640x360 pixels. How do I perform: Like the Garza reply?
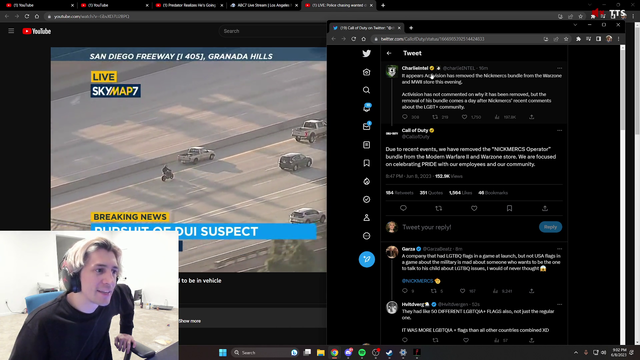pyautogui.click(x=462, y=291)
